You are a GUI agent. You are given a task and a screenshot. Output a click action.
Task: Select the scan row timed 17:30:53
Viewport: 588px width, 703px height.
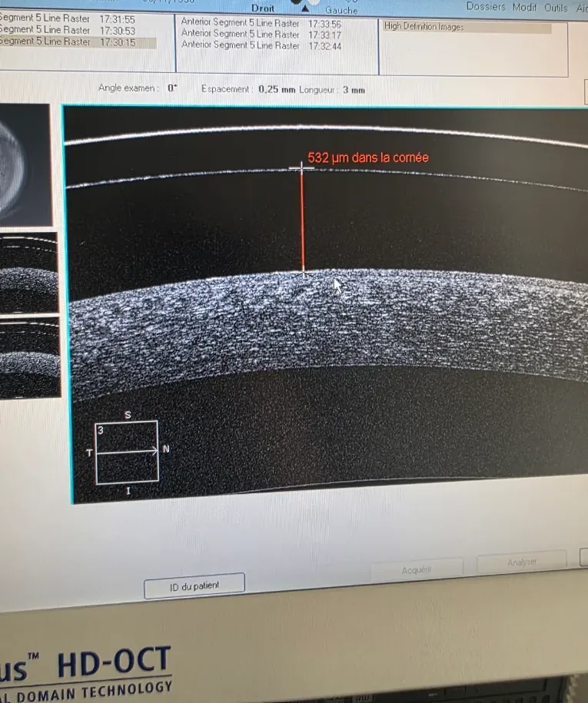pyautogui.click(x=68, y=31)
